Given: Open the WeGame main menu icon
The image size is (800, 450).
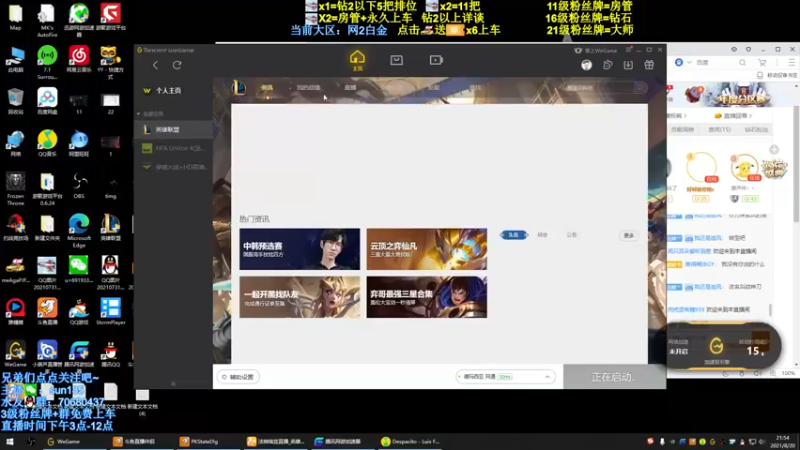Looking at the screenshot, I should click(628, 50).
